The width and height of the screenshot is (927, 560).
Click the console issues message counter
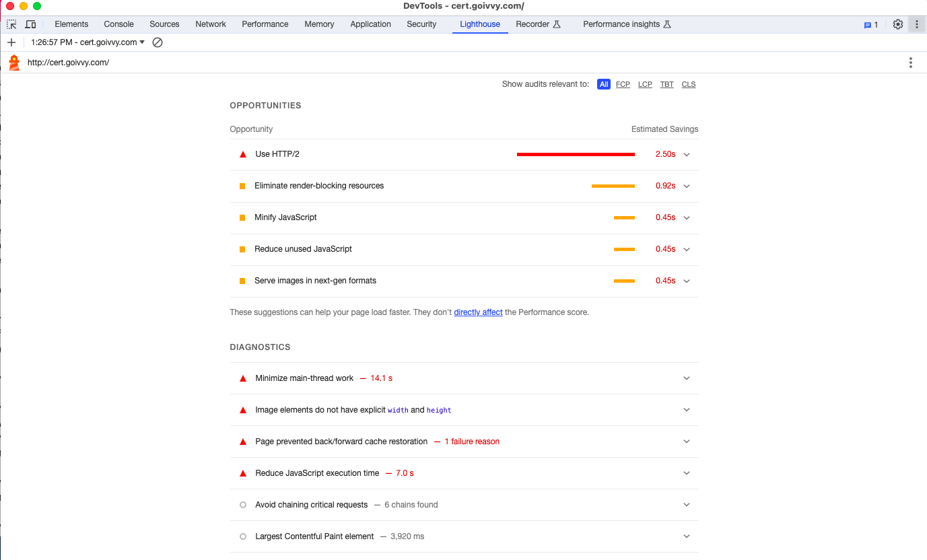[871, 24]
